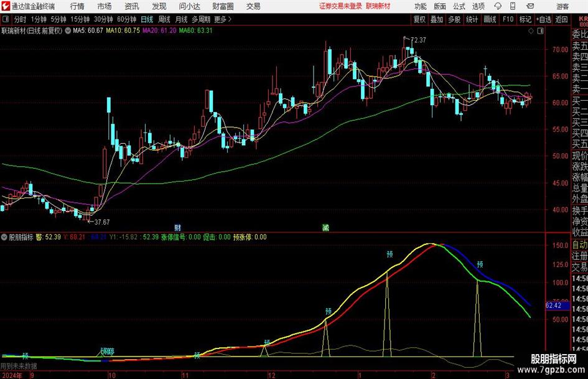Click the 37.67 low price label
588x379 pixels.
(x=102, y=222)
